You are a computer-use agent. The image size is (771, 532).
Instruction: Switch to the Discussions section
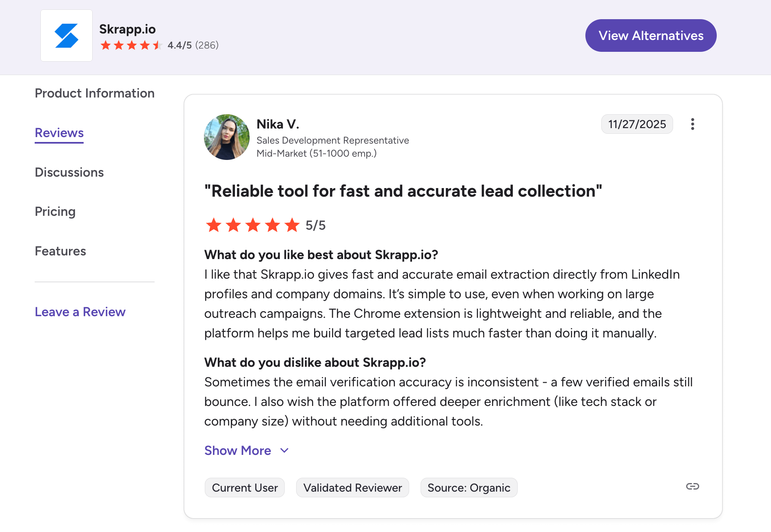(x=69, y=172)
